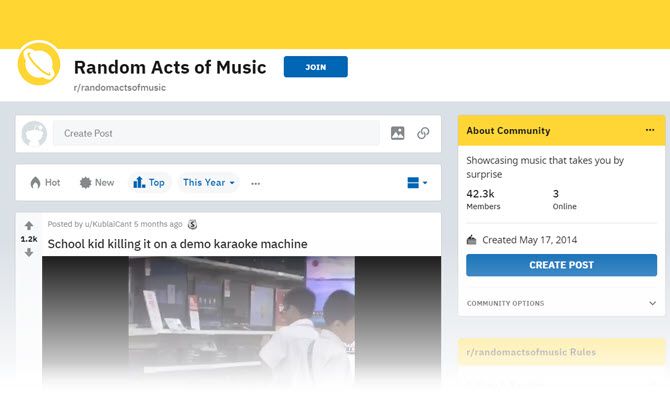Change the post view layout dropdown

(x=417, y=182)
